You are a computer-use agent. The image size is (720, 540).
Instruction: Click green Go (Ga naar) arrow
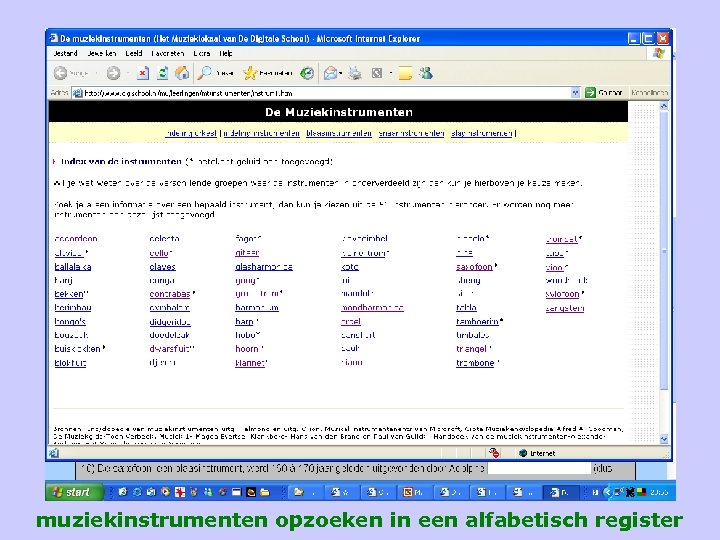click(590, 93)
